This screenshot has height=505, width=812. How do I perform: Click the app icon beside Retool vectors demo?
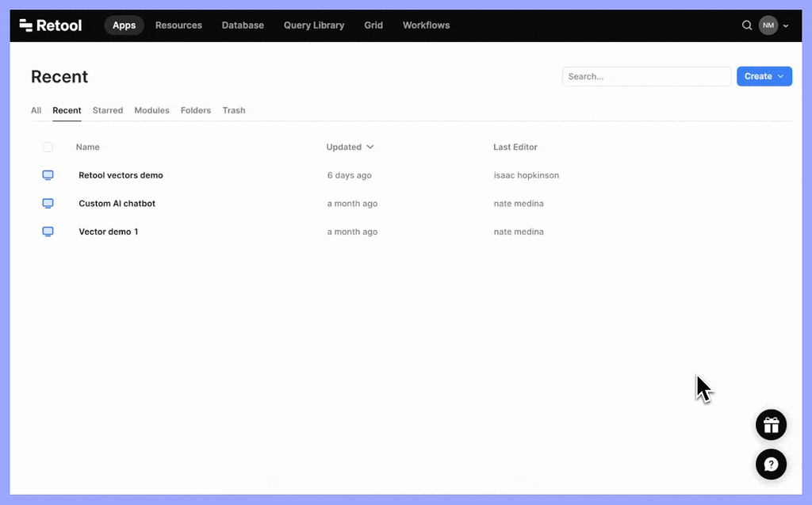click(48, 175)
